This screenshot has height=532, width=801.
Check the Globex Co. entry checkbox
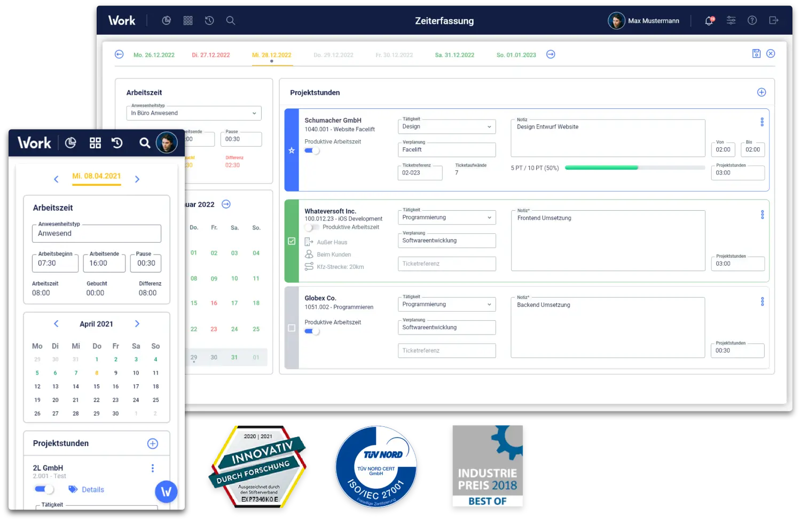(292, 328)
